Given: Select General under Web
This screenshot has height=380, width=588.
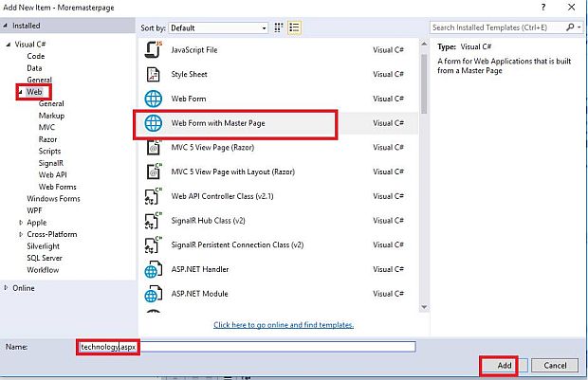Looking at the screenshot, I should [x=51, y=104].
